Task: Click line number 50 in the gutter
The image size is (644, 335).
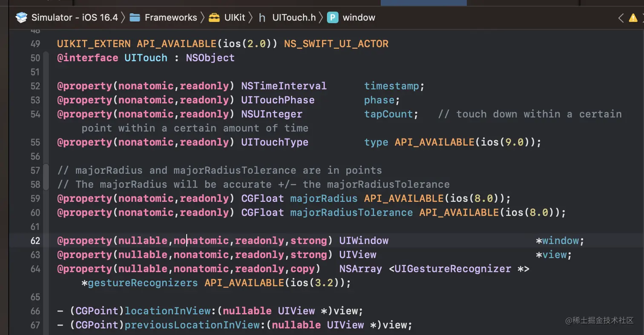Action: (x=35, y=58)
